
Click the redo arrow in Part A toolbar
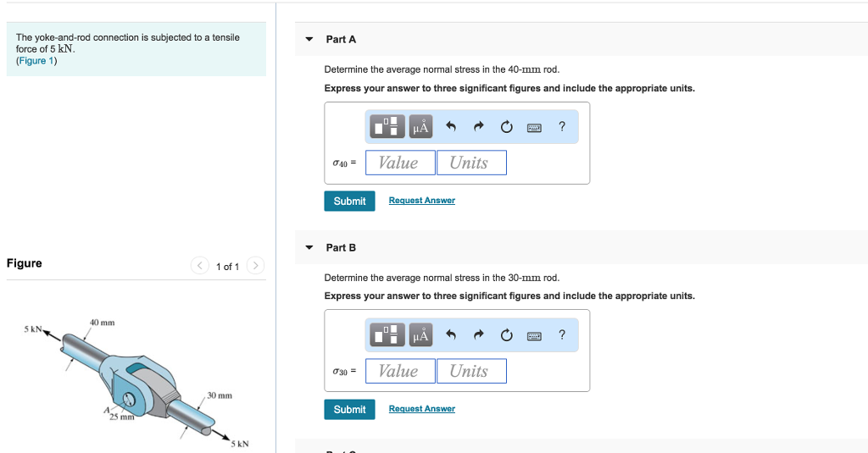coord(479,128)
